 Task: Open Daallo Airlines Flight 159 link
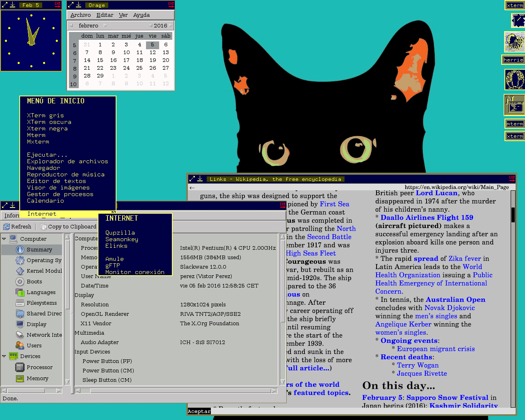point(427,217)
